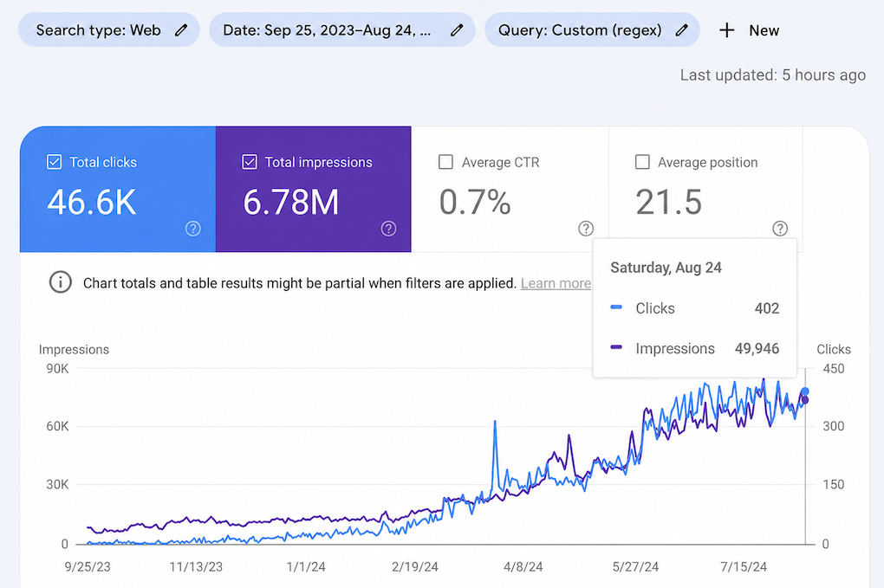Viewport: 884px width, 588px height.
Task: Enable the Average position checkbox
Action: tap(642, 162)
